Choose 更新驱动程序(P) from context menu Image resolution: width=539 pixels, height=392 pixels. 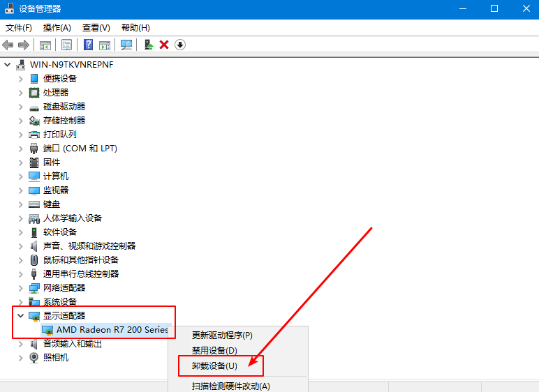point(222,336)
